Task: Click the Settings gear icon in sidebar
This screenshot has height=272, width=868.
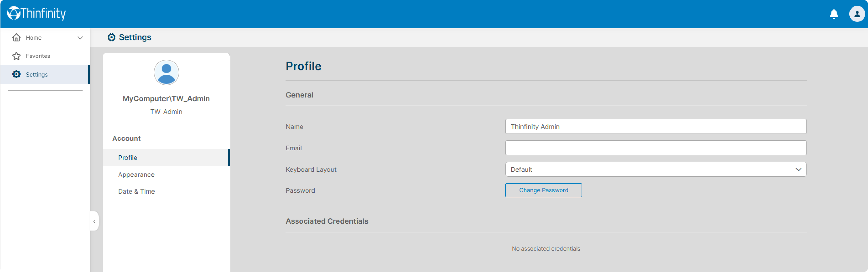Action: (x=16, y=74)
